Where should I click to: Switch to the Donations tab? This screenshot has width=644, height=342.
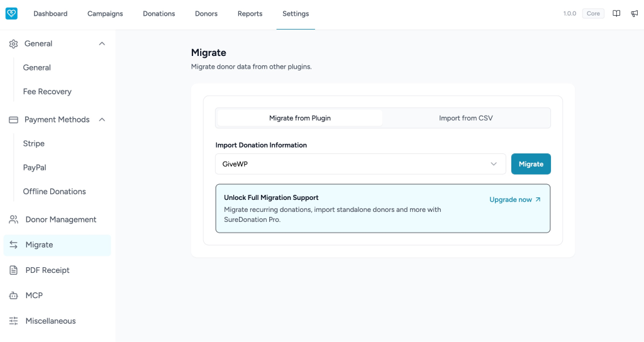click(159, 14)
